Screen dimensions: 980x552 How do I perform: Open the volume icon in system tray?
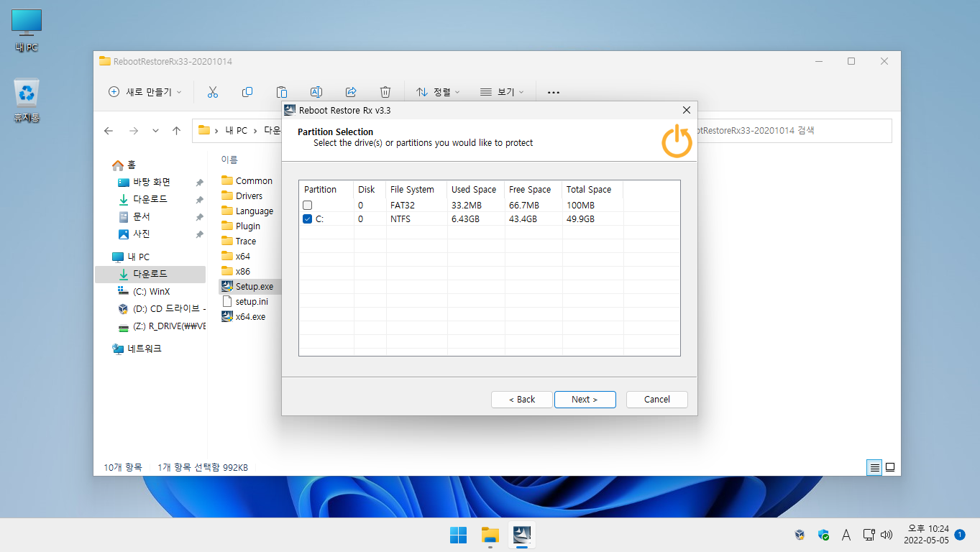(887, 535)
